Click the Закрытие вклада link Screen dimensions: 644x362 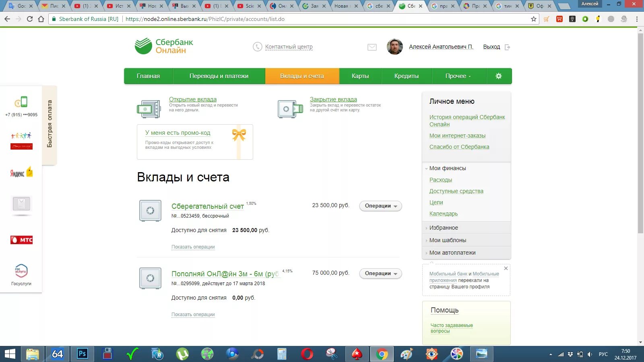click(x=333, y=99)
